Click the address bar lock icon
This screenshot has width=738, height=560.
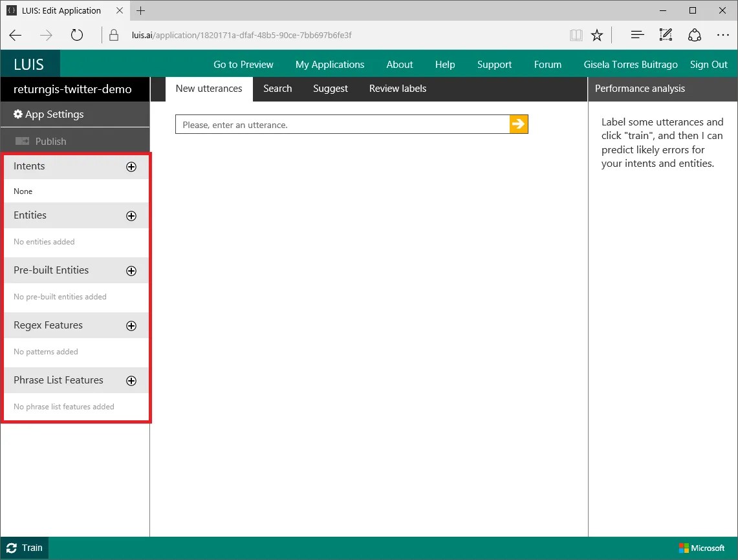114,36
